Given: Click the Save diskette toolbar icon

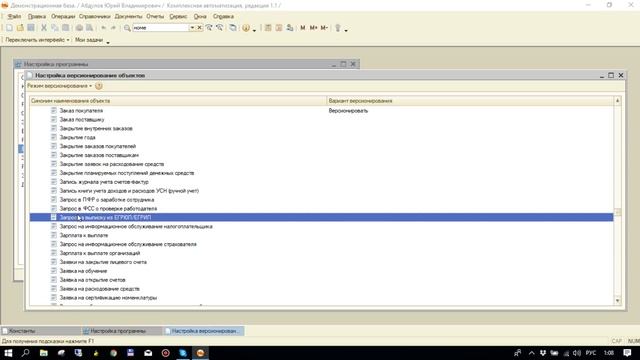Looking at the screenshot, I should (x=31, y=28).
